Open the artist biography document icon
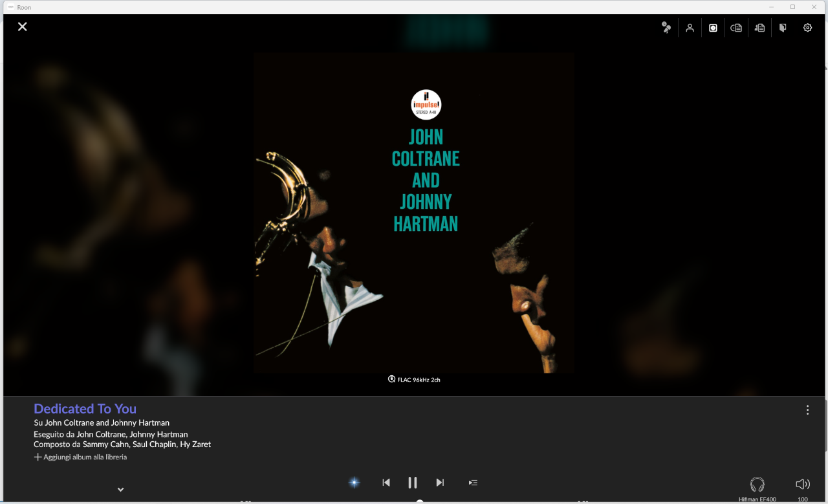This screenshot has width=828, height=504. [x=760, y=28]
